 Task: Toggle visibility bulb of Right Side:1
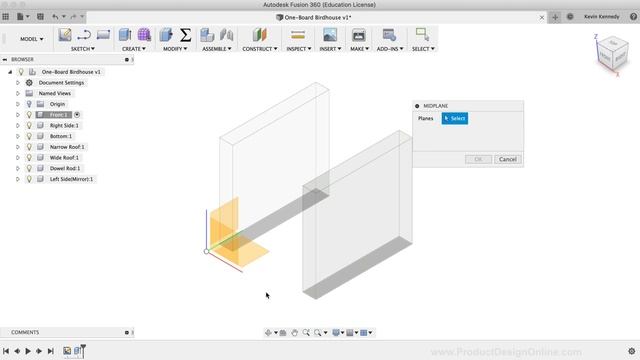[x=29, y=125]
